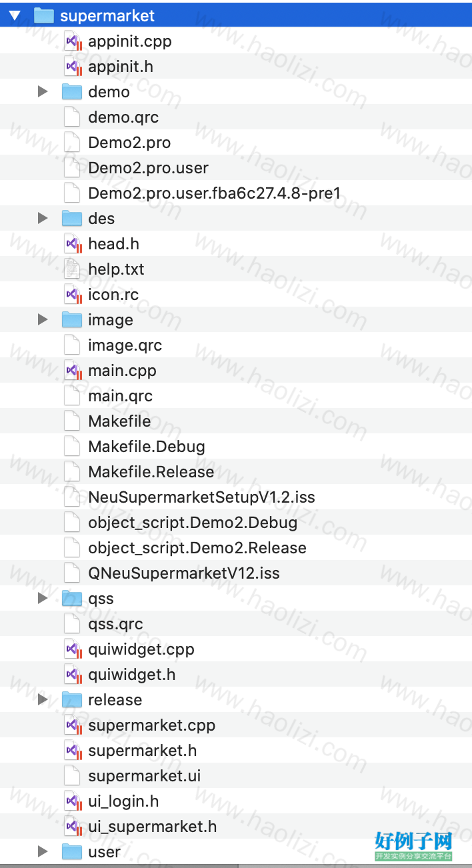The image size is (472, 868).
Task: Click the icon.rc file icon
Action: point(73,295)
